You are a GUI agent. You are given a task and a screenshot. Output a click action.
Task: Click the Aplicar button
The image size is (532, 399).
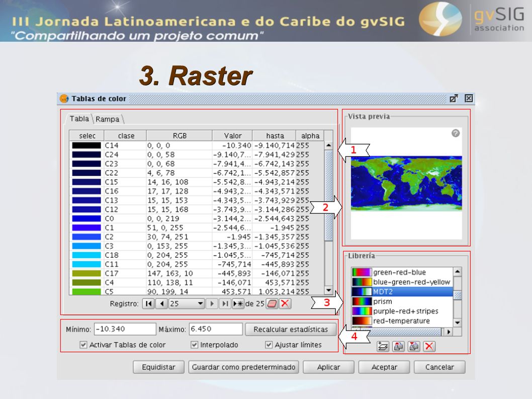[328, 367]
